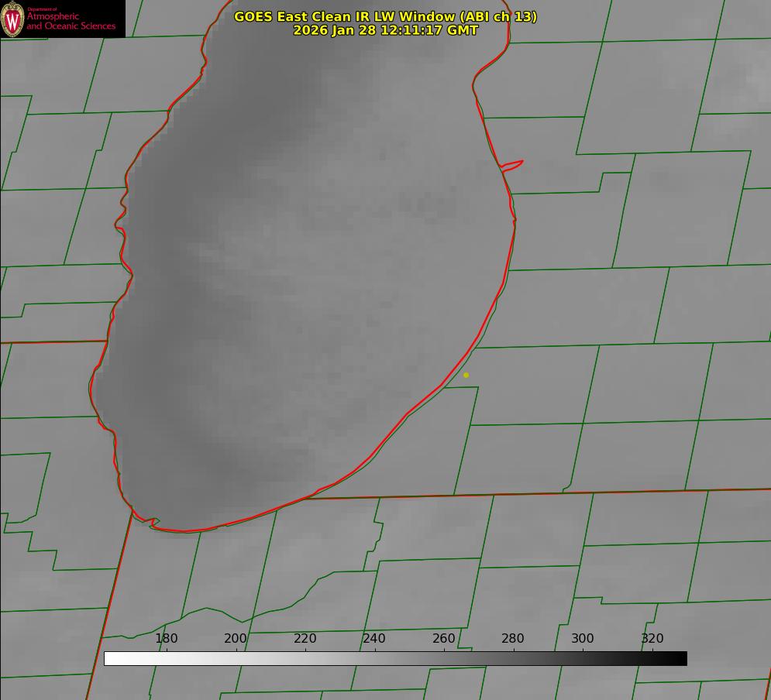Image resolution: width=771 pixels, height=700 pixels.
Task: Click the 180 label on the colorbar
Action: click(167, 639)
